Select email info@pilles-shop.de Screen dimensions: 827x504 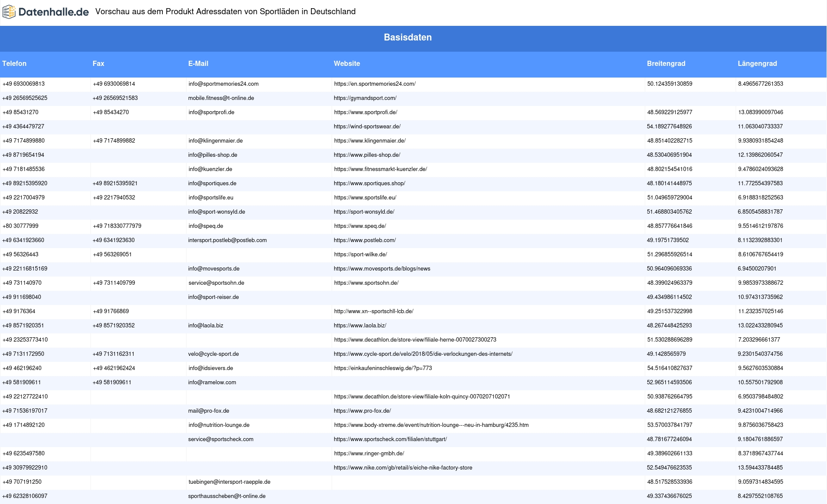tap(213, 155)
